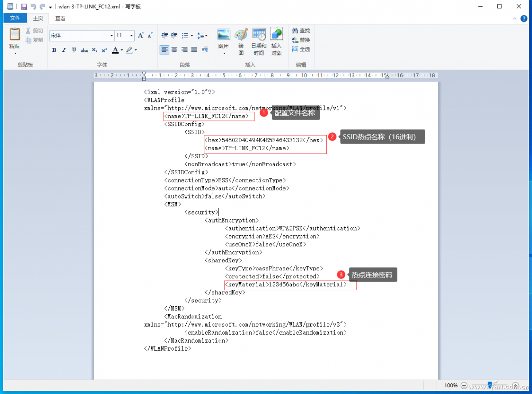Adjust the zoom slider thumb
Screen dimensions: 532x394
click(x=489, y=385)
